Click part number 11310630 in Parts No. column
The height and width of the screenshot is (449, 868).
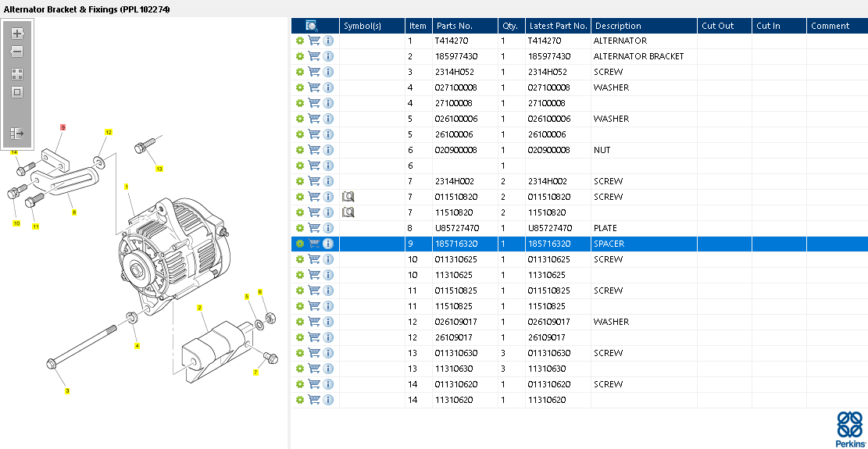click(454, 369)
